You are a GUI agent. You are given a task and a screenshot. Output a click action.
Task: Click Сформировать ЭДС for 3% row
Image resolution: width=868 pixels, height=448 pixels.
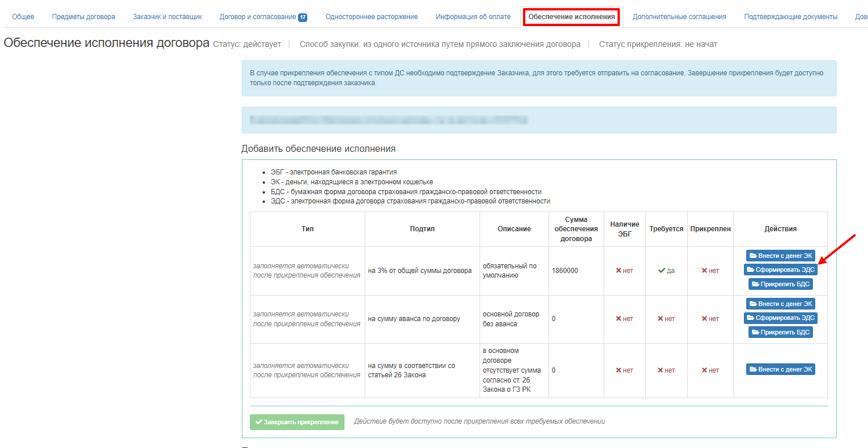click(780, 269)
